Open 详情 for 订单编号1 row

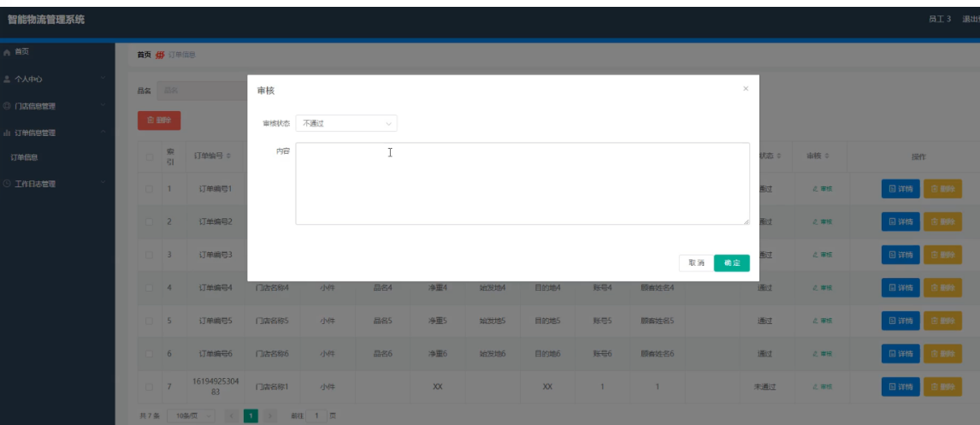900,188
